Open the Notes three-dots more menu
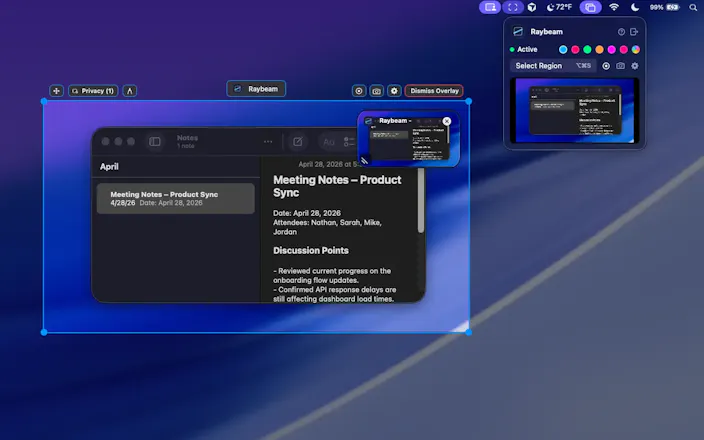This screenshot has height=440, width=704. [268, 142]
